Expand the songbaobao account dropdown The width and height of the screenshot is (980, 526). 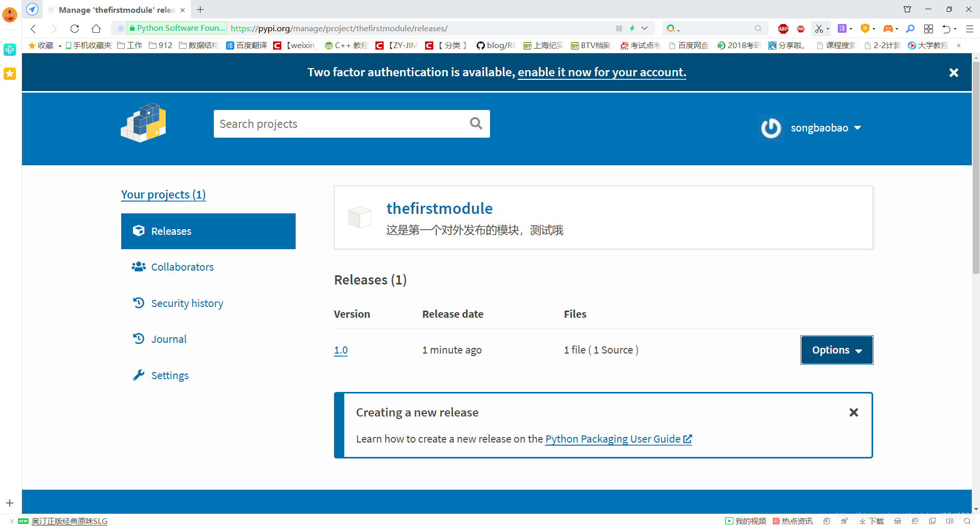click(x=858, y=128)
